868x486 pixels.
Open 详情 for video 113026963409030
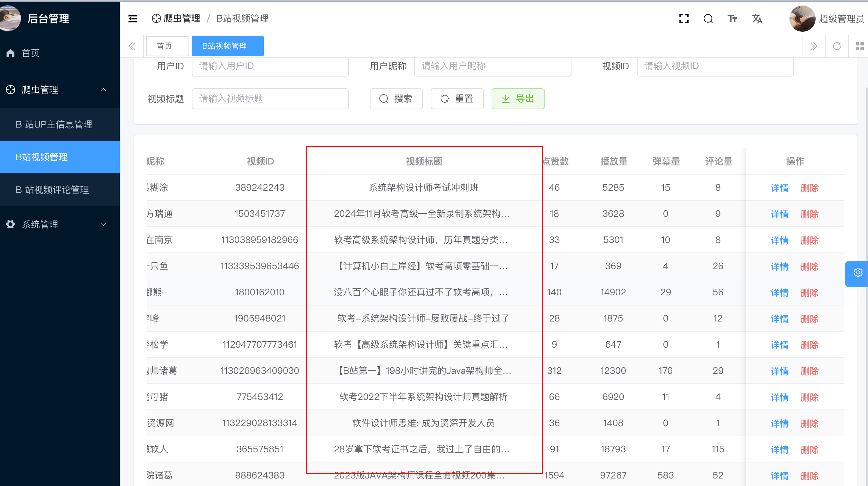click(x=779, y=371)
